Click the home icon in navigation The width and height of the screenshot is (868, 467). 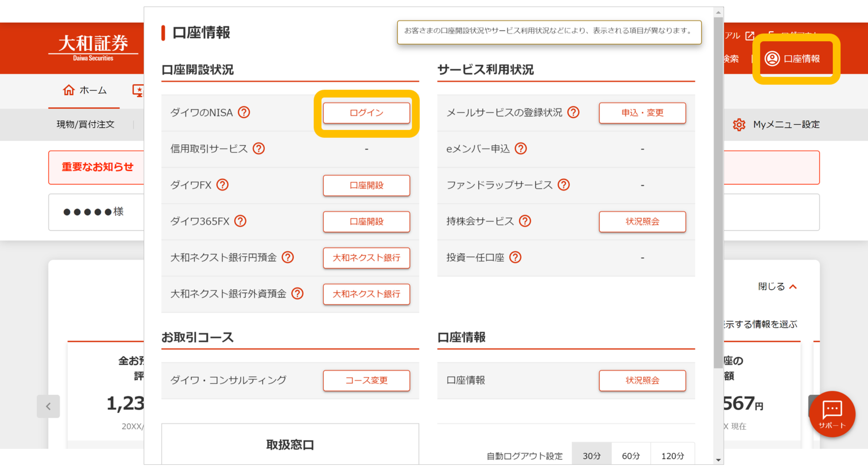tap(69, 90)
